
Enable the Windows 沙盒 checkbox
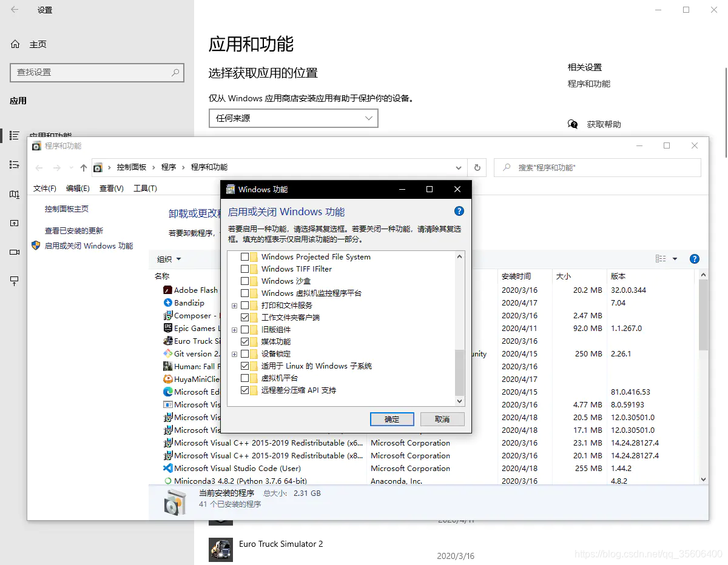pyautogui.click(x=245, y=281)
